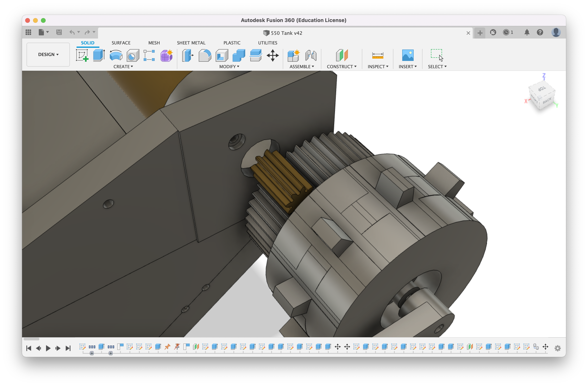Expand the MODIFY dropdown menu
The image size is (588, 386).
tap(229, 66)
